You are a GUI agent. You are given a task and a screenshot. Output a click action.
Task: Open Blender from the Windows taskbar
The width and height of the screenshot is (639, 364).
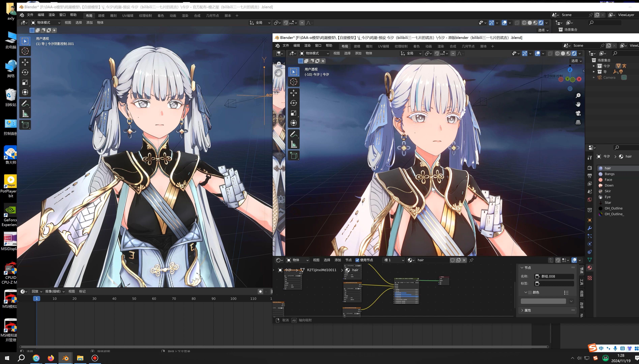coord(66,358)
